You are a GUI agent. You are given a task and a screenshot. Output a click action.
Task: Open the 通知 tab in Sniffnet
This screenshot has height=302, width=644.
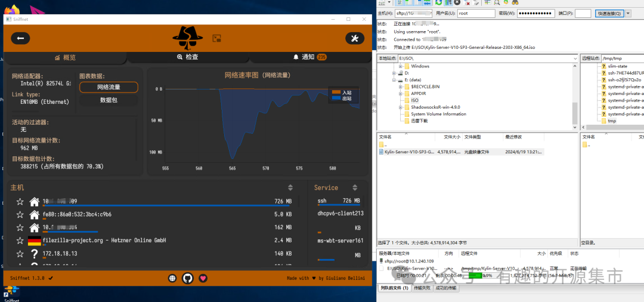click(310, 57)
